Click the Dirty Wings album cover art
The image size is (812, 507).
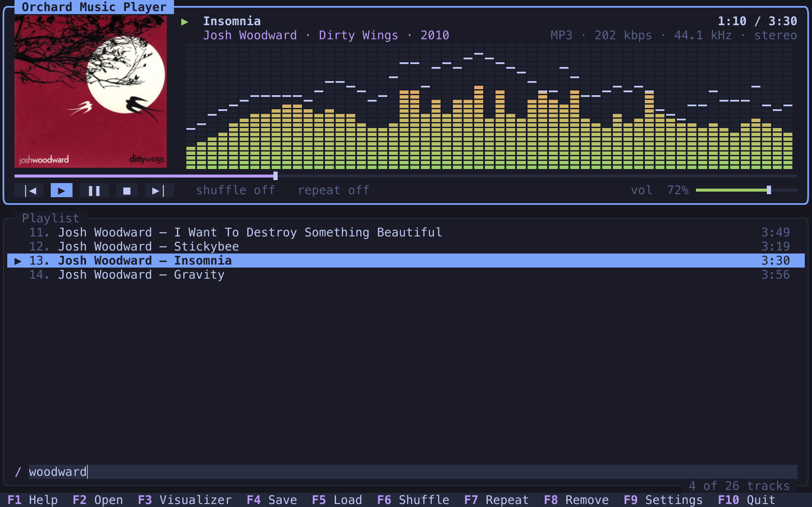(x=90, y=91)
